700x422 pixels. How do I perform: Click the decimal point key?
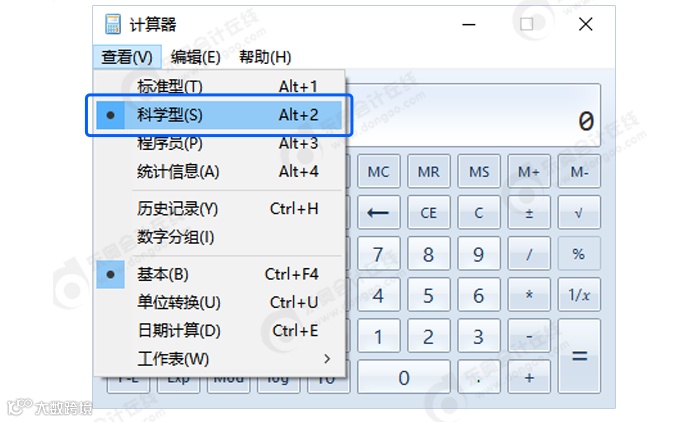click(x=479, y=377)
